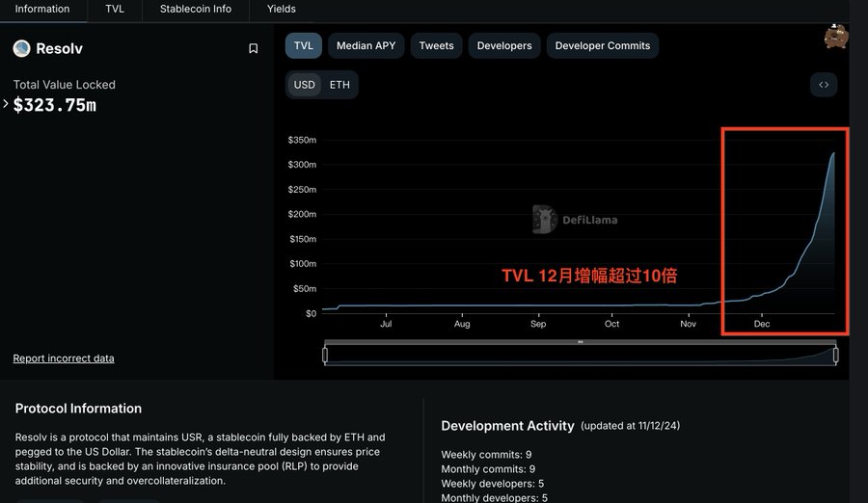Toggle the Median APY chart metric
Image resolution: width=868 pixels, height=503 pixels.
(366, 46)
